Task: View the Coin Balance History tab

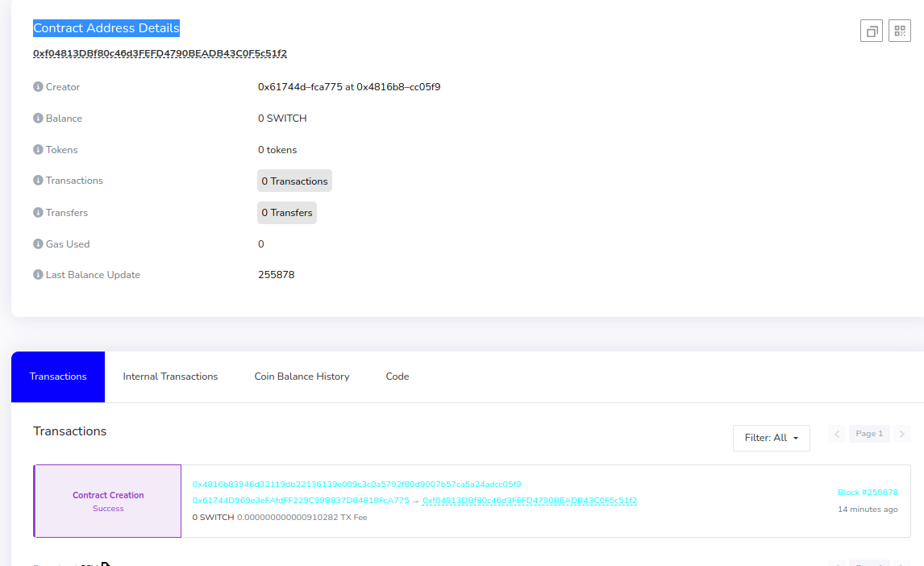Action: [302, 376]
